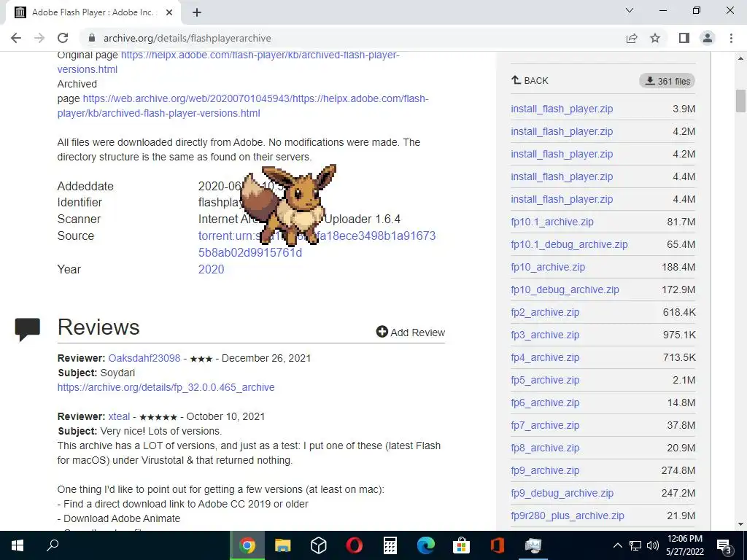Open the helpx.adobe.com original page link
747x560 pixels.
(x=228, y=62)
